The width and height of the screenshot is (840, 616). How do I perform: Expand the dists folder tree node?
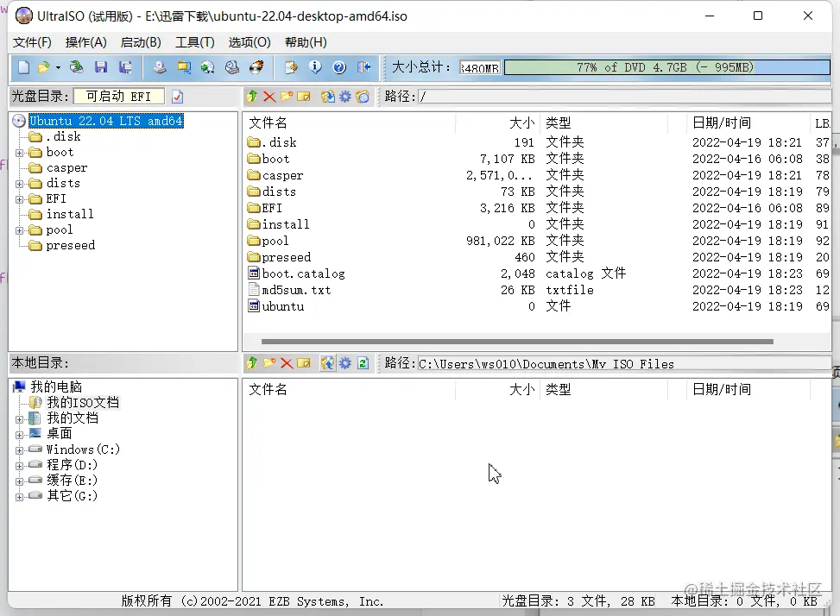coord(19,184)
